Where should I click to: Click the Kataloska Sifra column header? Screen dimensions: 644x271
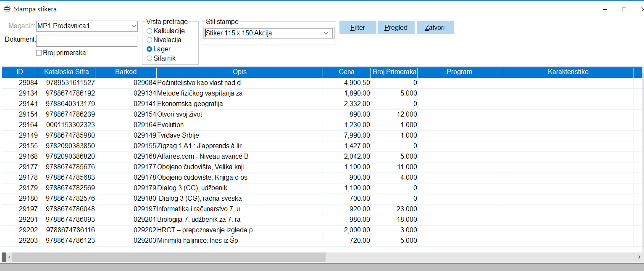pyautogui.click(x=66, y=72)
